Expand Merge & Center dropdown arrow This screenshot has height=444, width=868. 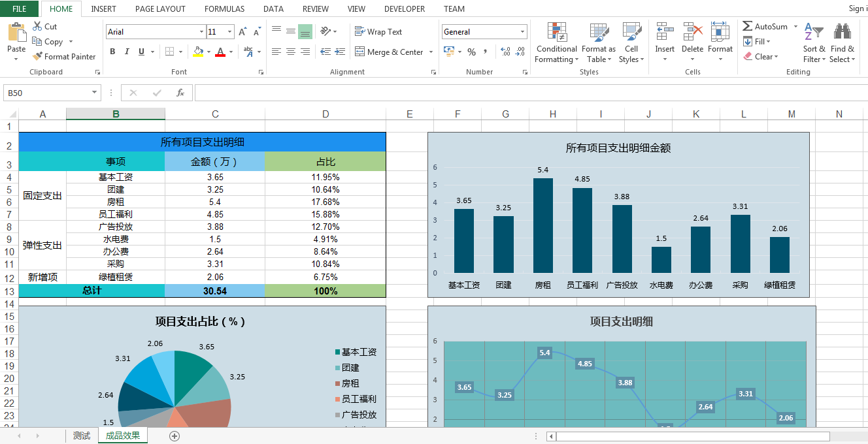tap(431, 52)
